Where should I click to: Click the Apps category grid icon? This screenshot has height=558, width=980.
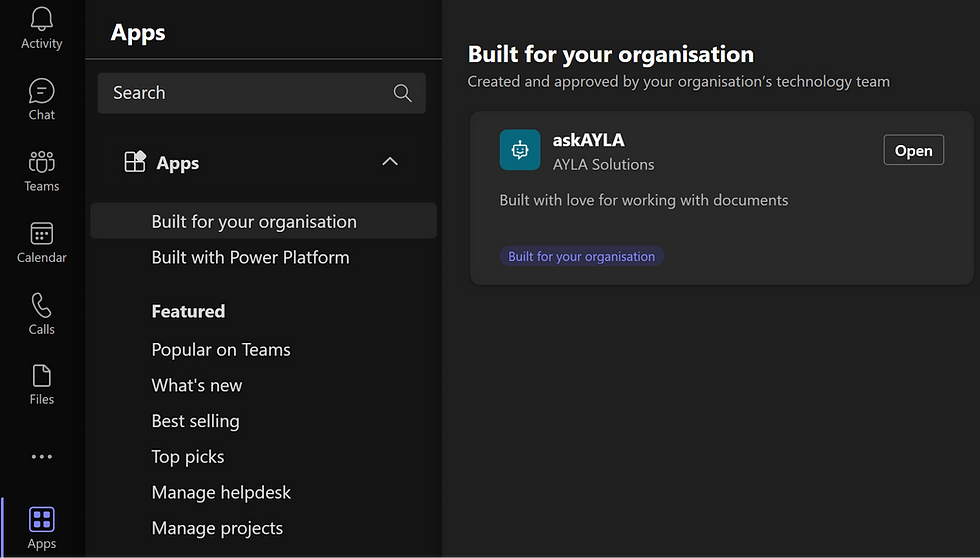(135, 161)
